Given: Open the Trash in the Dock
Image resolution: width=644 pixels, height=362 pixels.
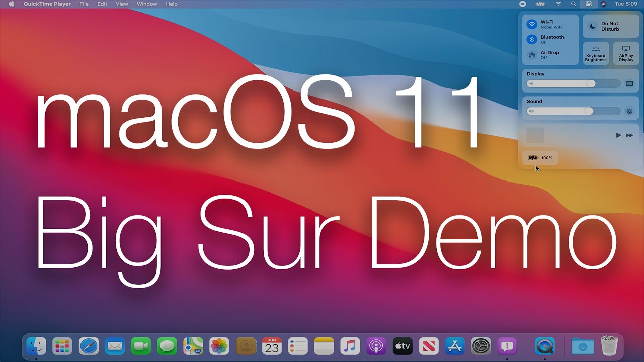Looking at the screenshot, I should [x=609, y=346].
